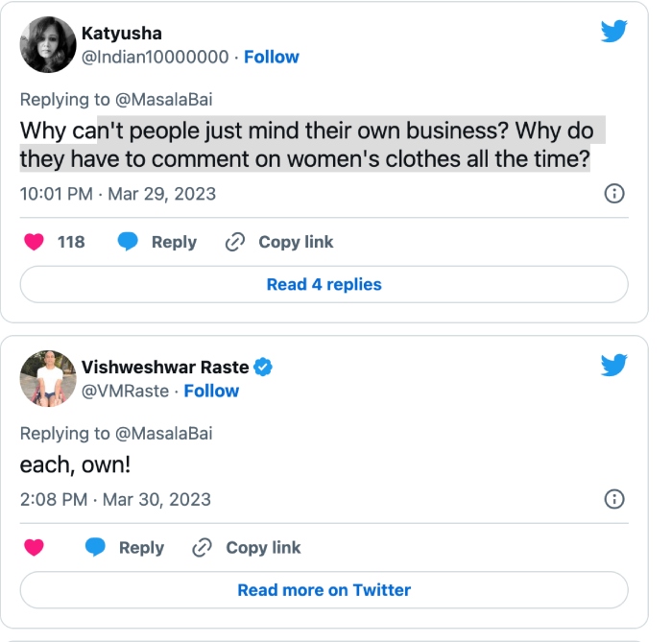Follow the @Indian10000000 account
This screenshot has width=672, height=642.
coord(272,57)
